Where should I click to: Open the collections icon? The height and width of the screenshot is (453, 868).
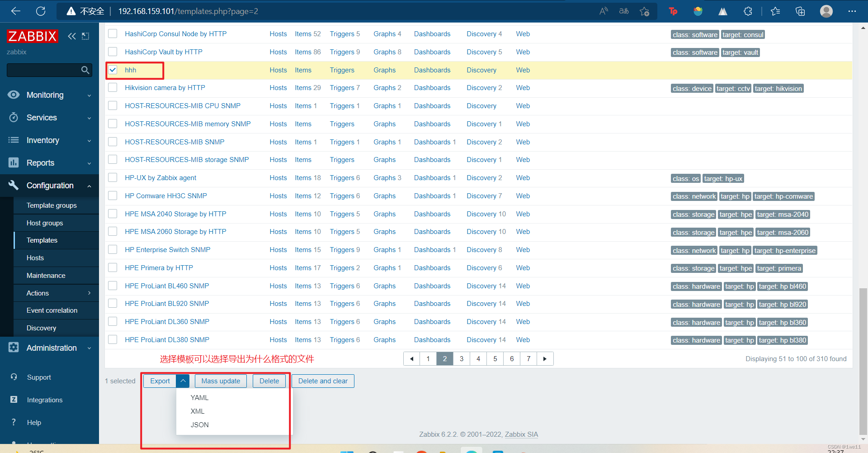point(800,11)
